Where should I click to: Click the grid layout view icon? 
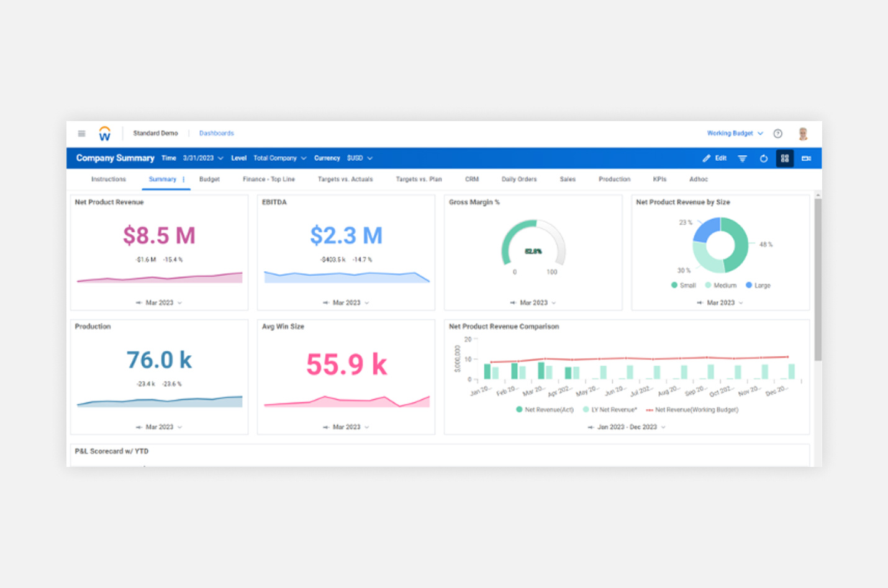point(784,158)
